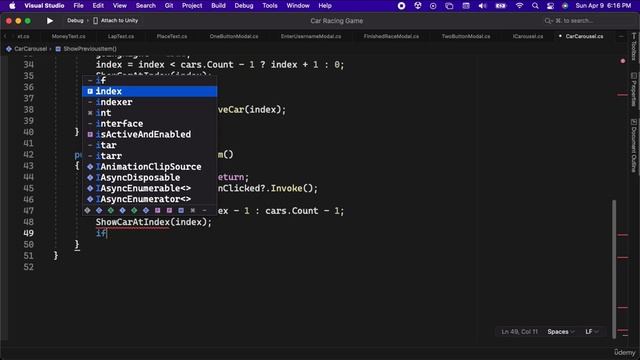Open the Wi-Fi status menu
Image resolution: width=640 pixels, height=360 pixels.
click(x=519, y=6)
